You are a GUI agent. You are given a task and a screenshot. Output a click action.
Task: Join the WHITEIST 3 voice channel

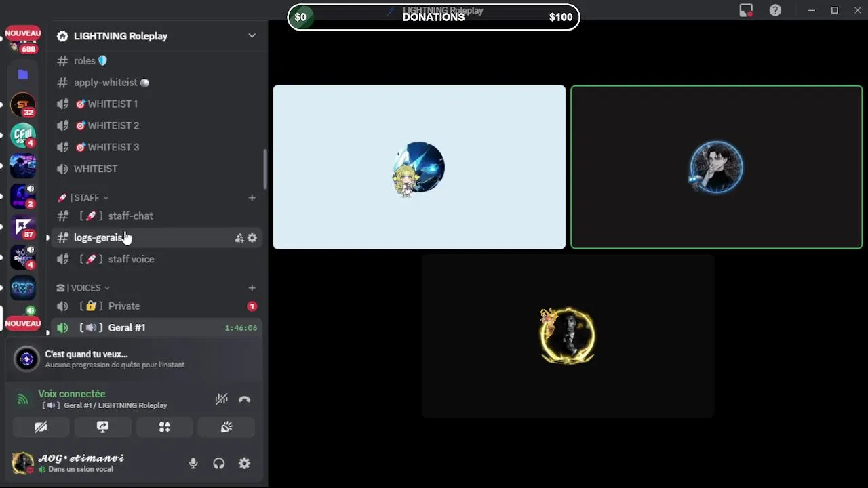pos(157,148)
